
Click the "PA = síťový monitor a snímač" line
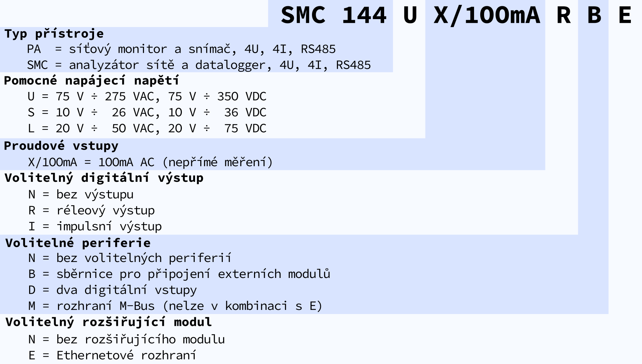point(181,49)
